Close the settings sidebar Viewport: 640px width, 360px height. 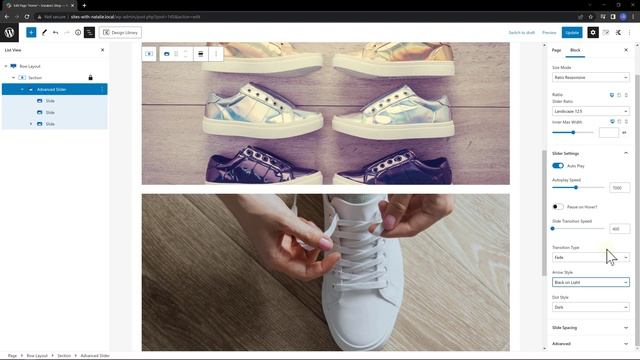(x=626, y=50)
